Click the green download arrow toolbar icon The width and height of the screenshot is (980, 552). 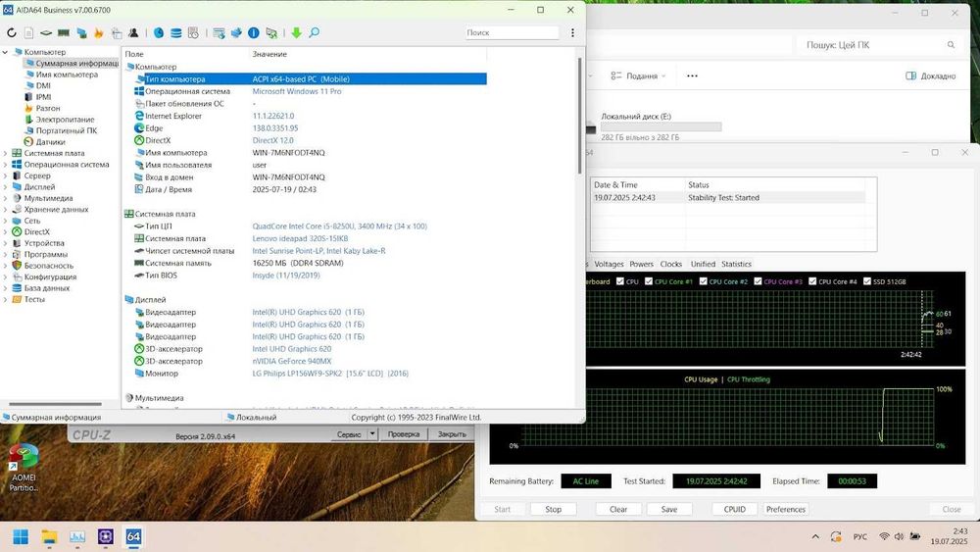click(x=296, y=32)
